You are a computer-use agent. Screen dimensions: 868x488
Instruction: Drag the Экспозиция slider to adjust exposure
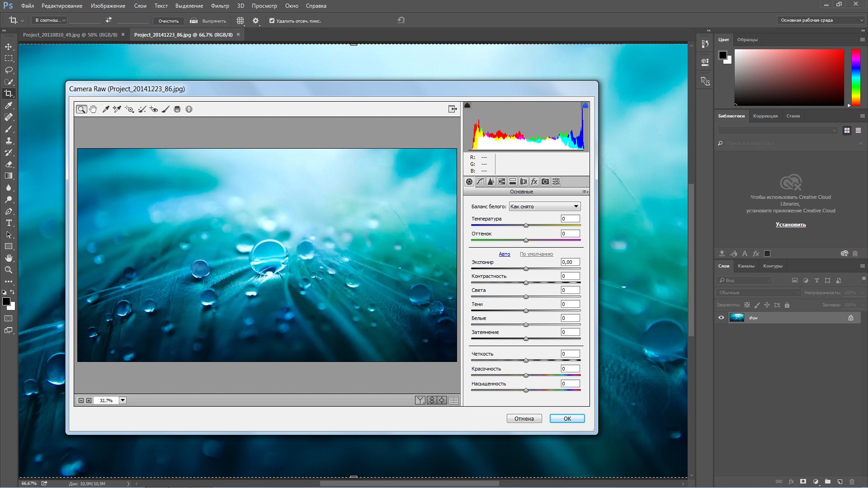tap(525, 269)
